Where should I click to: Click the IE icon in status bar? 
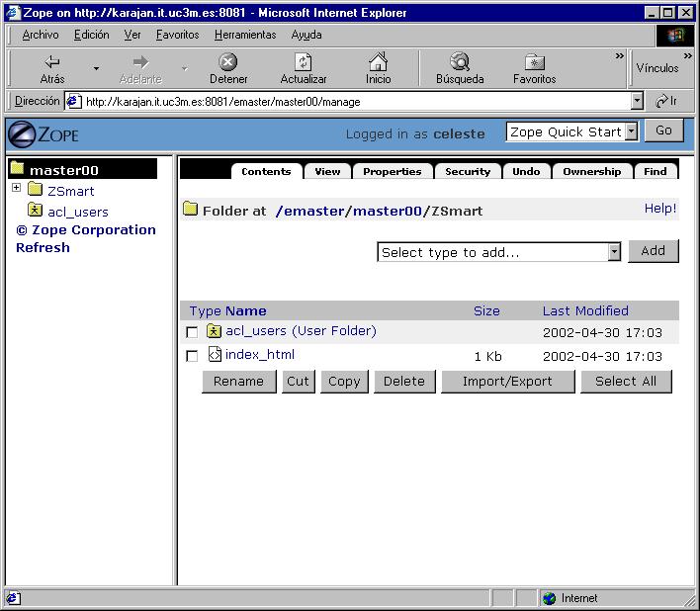13,598
